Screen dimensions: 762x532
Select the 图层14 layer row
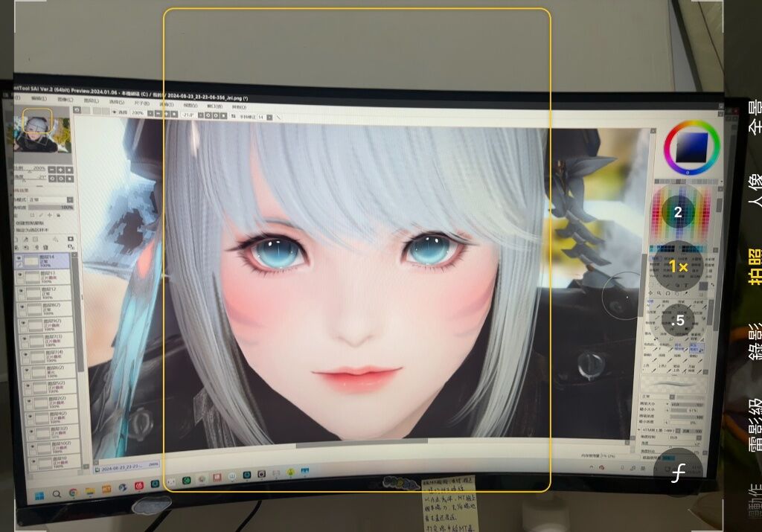[42, 260]
